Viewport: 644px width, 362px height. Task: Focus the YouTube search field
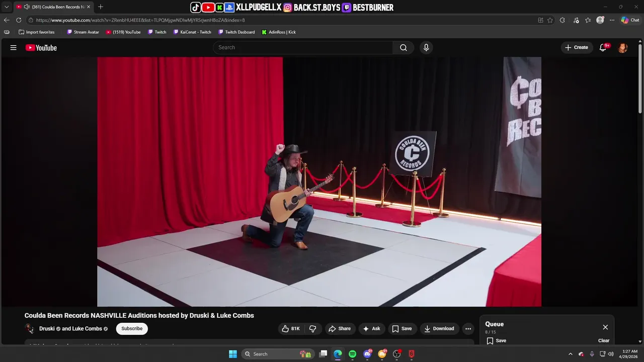pos(303,47)
